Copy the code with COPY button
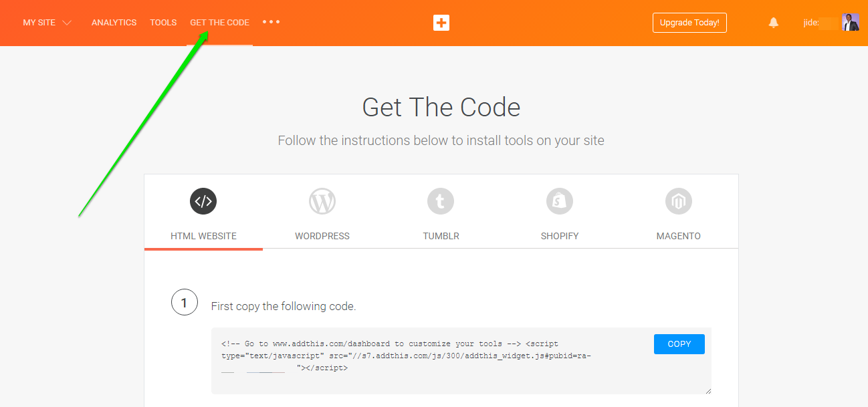 [679, 344]
